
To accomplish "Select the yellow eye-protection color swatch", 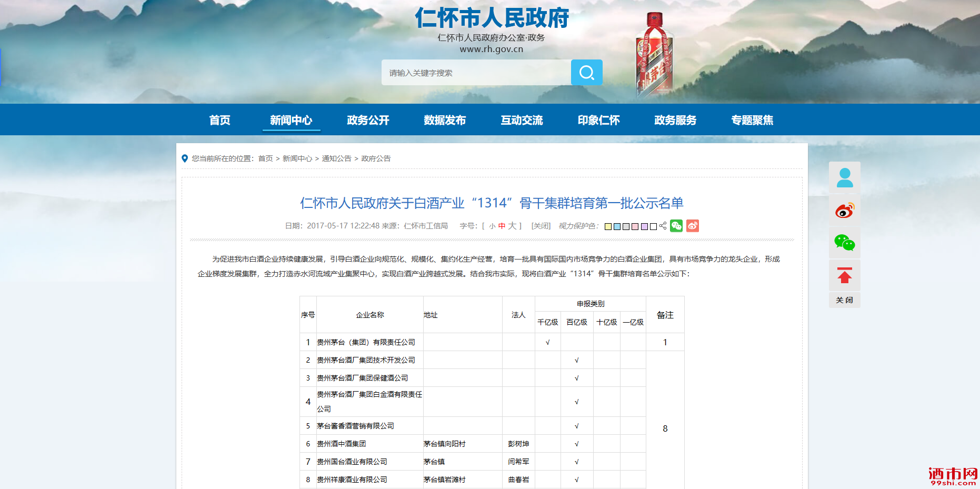I will 608,226.
